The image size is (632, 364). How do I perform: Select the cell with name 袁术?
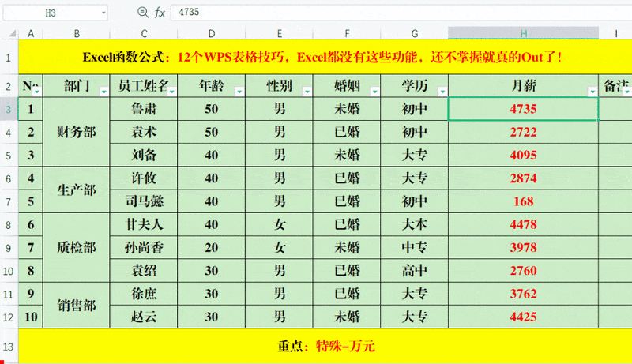point(144,132)
